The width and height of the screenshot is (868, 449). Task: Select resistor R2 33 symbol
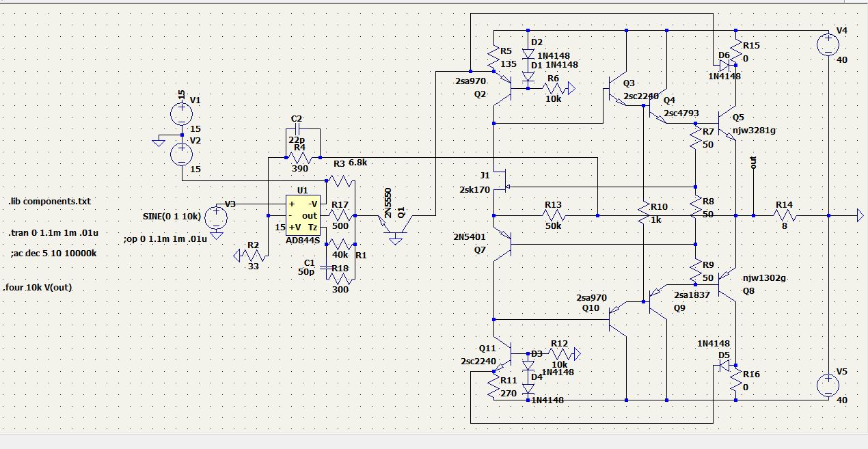click(253, 256)
